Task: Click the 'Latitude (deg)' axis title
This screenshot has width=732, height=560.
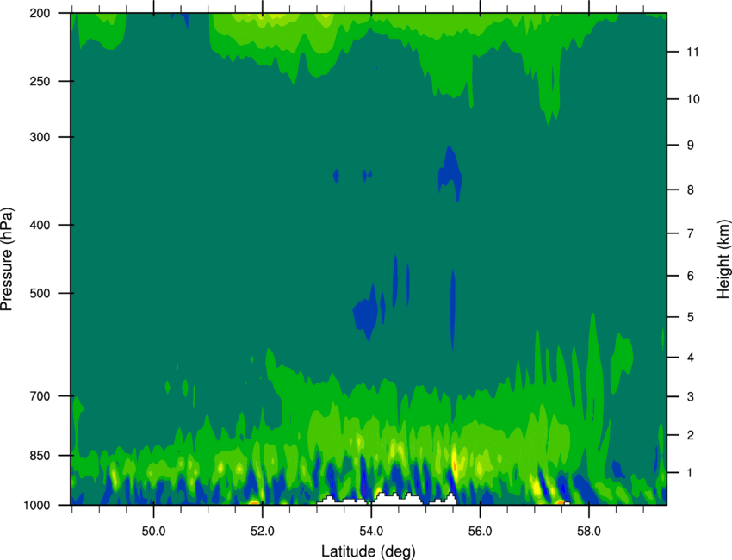Action: coord(369,551)
